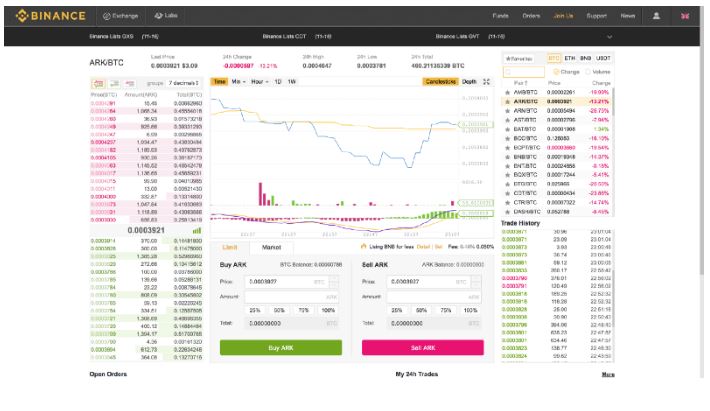710x411 pixels.
Task: Open the Min interval dropdown
Action: click(x=238, y=81)
